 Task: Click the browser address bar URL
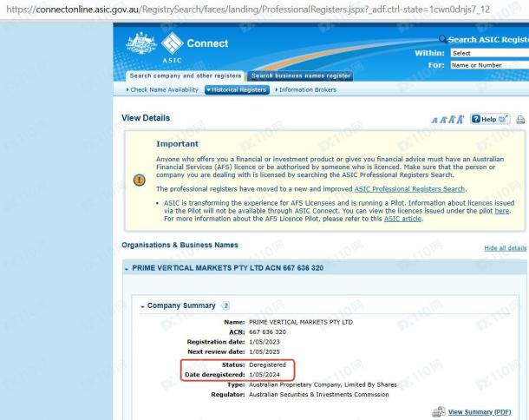click(248, 10)
